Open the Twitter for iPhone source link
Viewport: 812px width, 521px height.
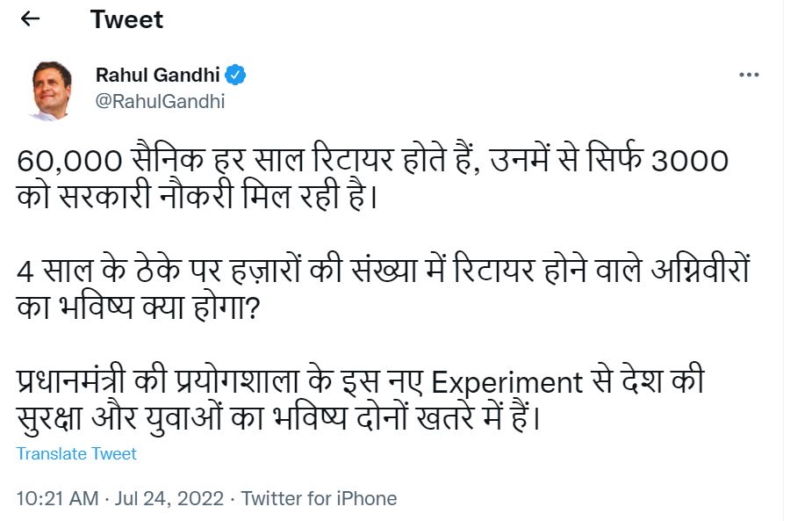319,499
